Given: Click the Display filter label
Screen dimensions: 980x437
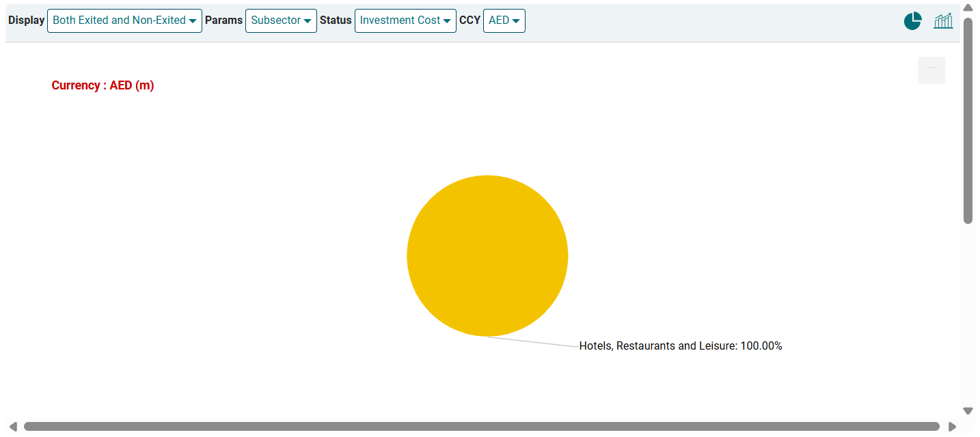Looking at the screenshot, I should click(x=26, y=20).
